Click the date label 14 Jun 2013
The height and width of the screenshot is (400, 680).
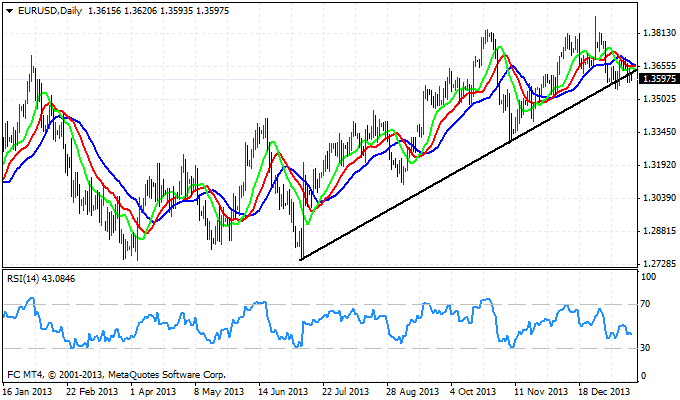(283, 392)
